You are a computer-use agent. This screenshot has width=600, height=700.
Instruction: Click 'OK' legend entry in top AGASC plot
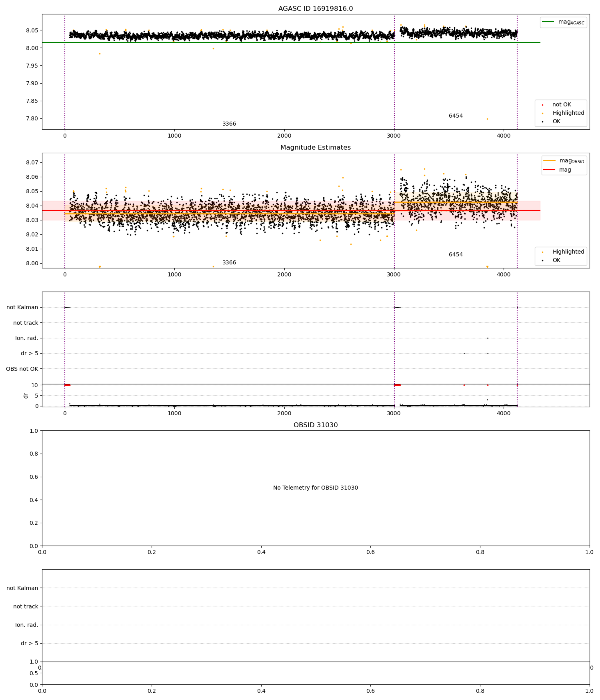coord(551,122)
